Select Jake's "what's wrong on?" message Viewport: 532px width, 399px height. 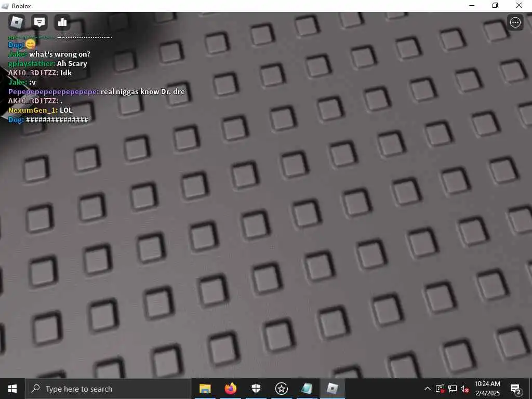click(49, 54)
